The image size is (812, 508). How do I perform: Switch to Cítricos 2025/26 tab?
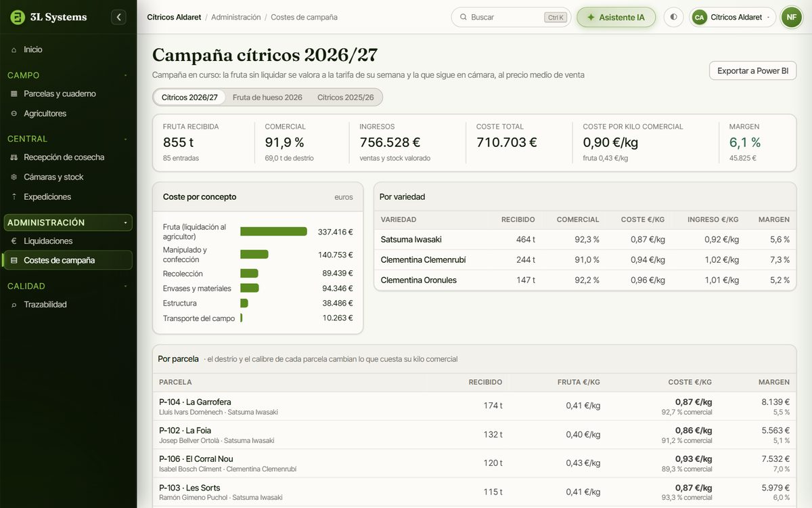345,98
